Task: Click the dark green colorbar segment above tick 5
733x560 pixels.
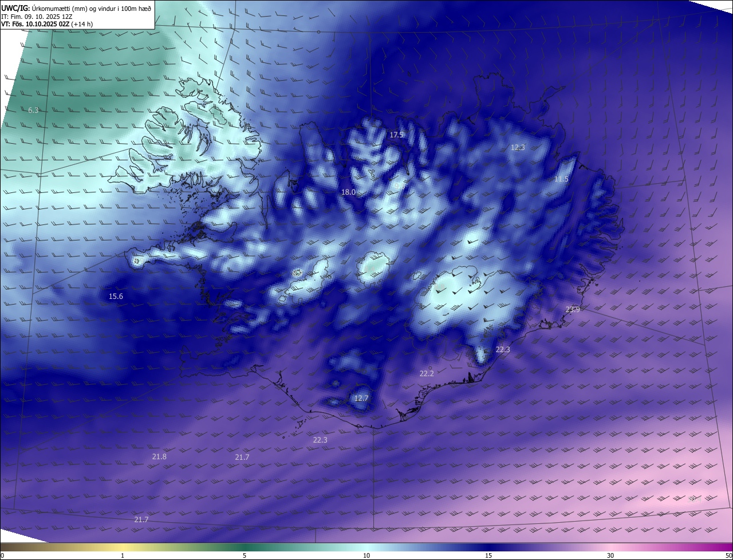Action: point(245,547)
